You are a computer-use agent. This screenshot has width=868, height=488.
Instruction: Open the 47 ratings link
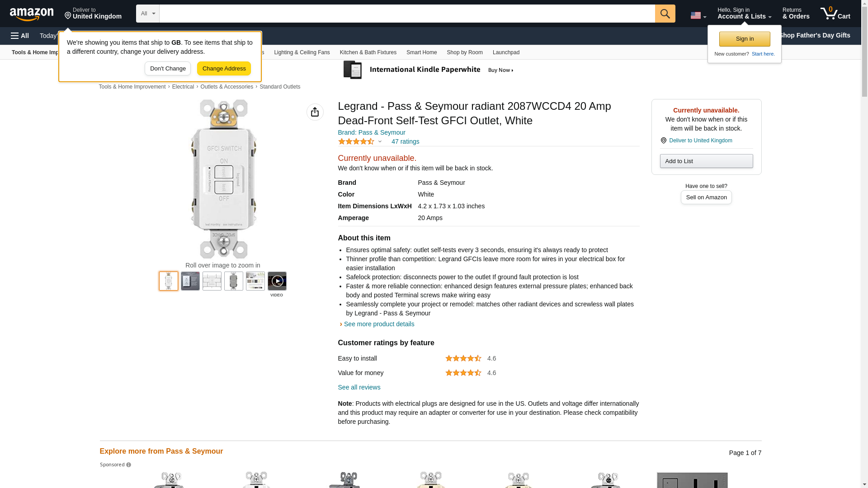(405, 141)
